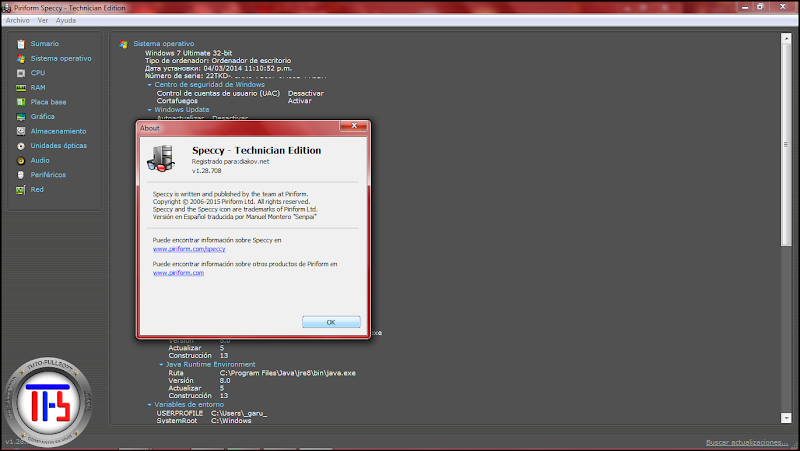
Task: Open the Red network icon
Action: (20, 190)
